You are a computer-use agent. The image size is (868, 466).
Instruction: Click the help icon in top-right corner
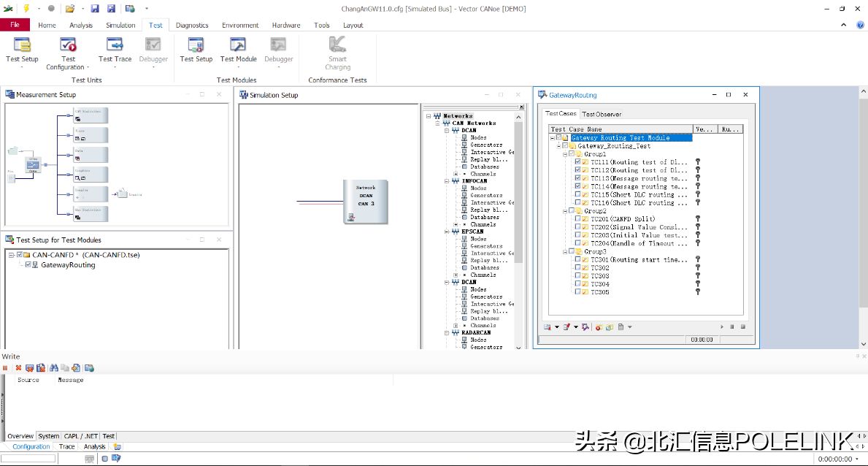point(860,25)
